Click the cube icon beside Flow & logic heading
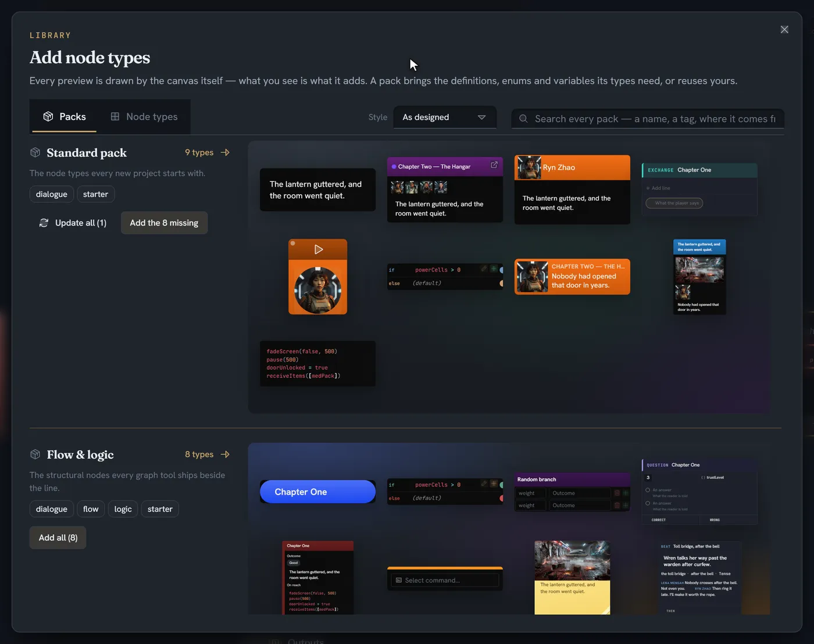This screenshot has height=644, width=814. [x=35, y=454]
